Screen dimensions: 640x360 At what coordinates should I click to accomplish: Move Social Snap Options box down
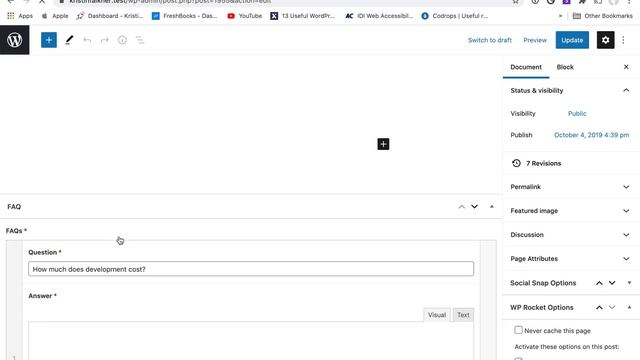612,283
